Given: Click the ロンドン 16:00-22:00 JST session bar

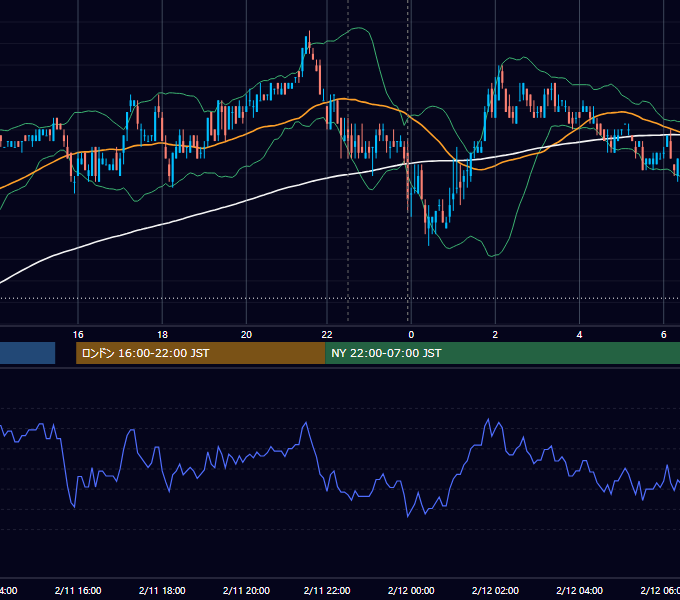Looking at the screenshot, I should click(200, 353).
